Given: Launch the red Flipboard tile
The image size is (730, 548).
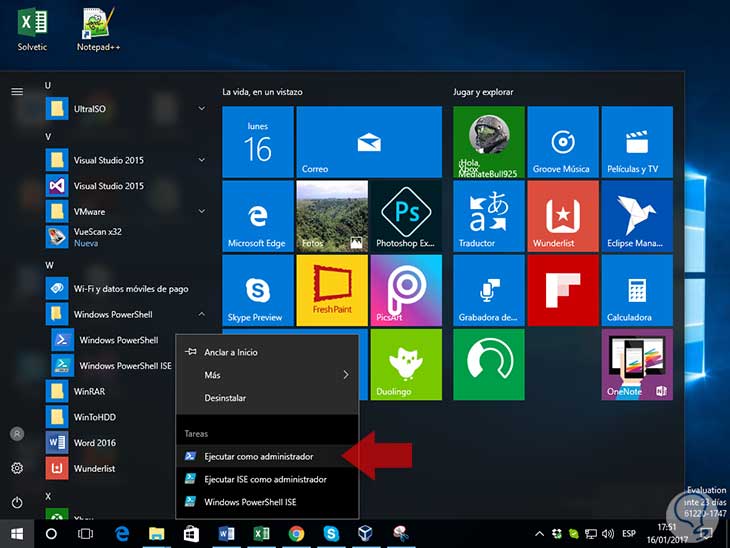Looking at the screenshot, I should (563, 290).
